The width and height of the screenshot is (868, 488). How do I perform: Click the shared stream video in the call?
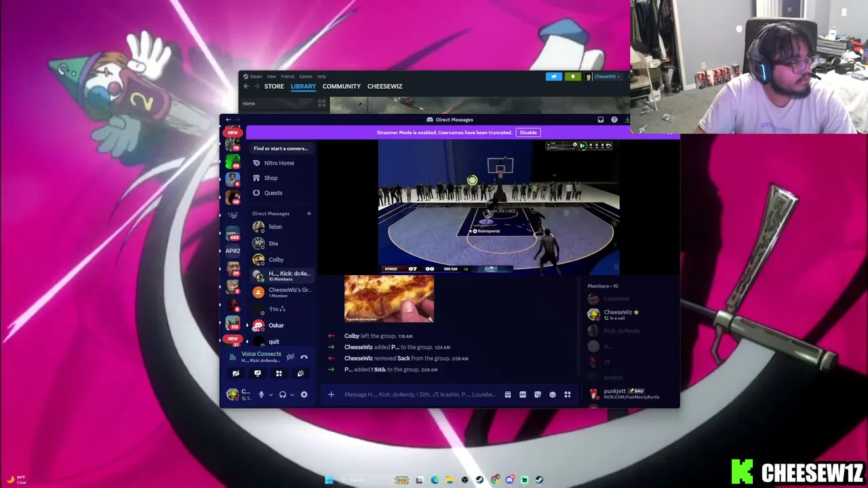(498, 207)
